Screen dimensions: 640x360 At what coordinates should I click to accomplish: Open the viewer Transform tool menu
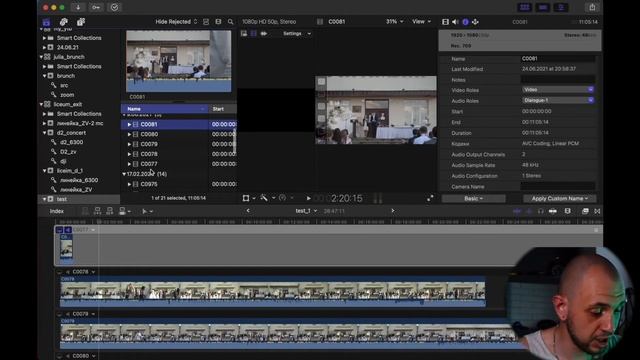click(248, 198)
